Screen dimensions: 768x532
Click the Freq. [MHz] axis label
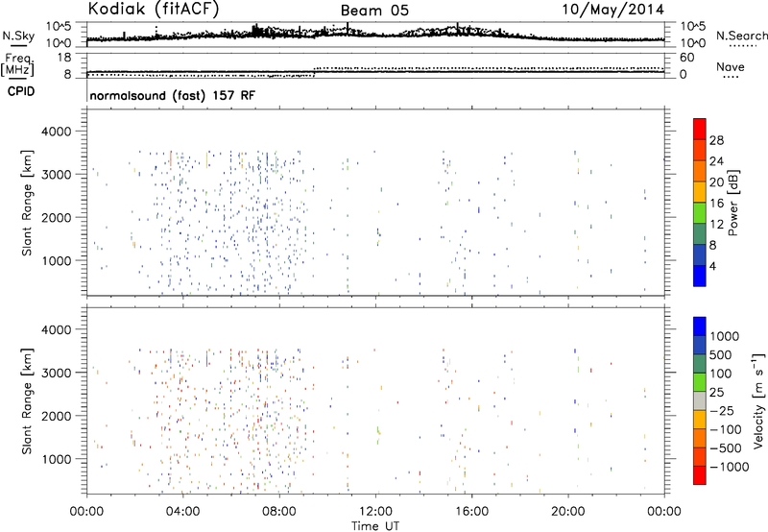pyautogui.click(x=18, y=65)
